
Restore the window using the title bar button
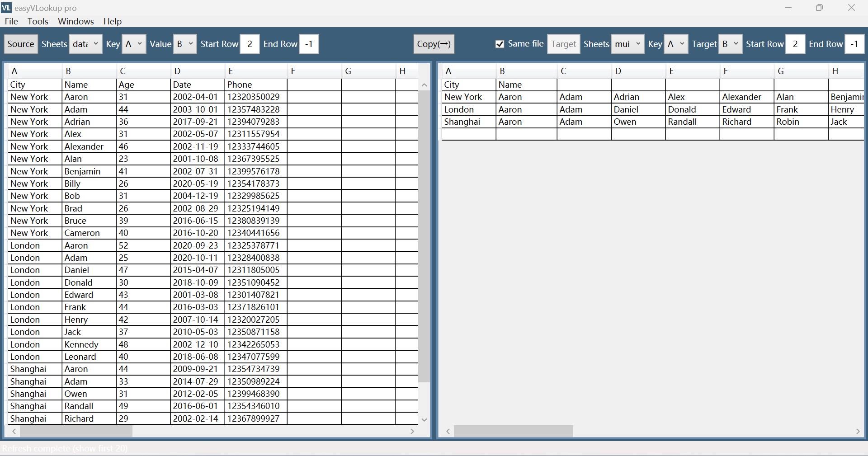819,8
